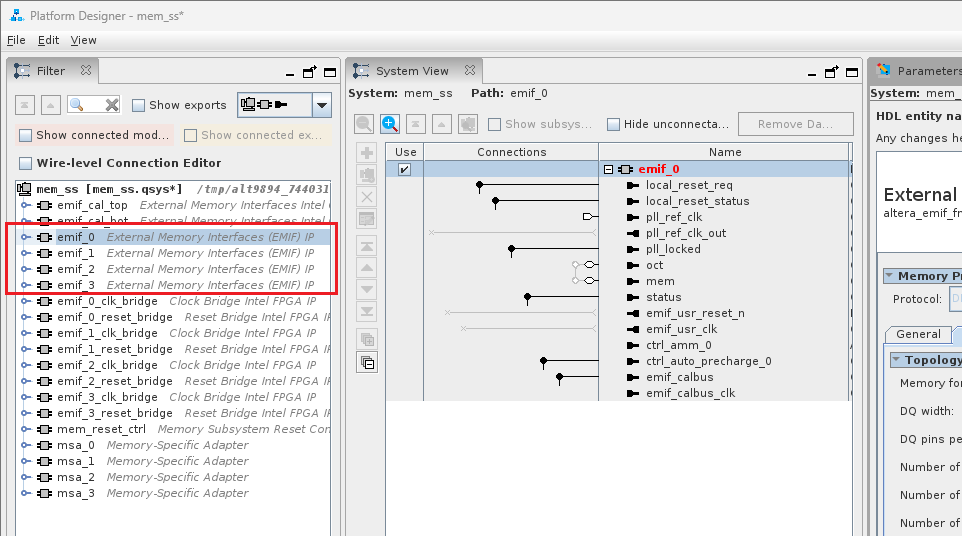Click the add component plus icon

367,153
